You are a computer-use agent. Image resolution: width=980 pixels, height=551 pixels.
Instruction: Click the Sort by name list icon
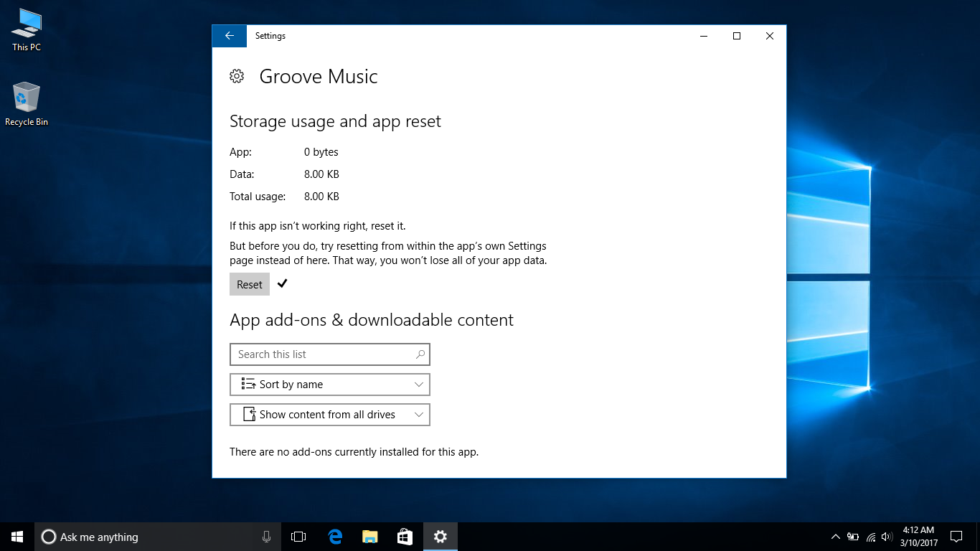248,384
